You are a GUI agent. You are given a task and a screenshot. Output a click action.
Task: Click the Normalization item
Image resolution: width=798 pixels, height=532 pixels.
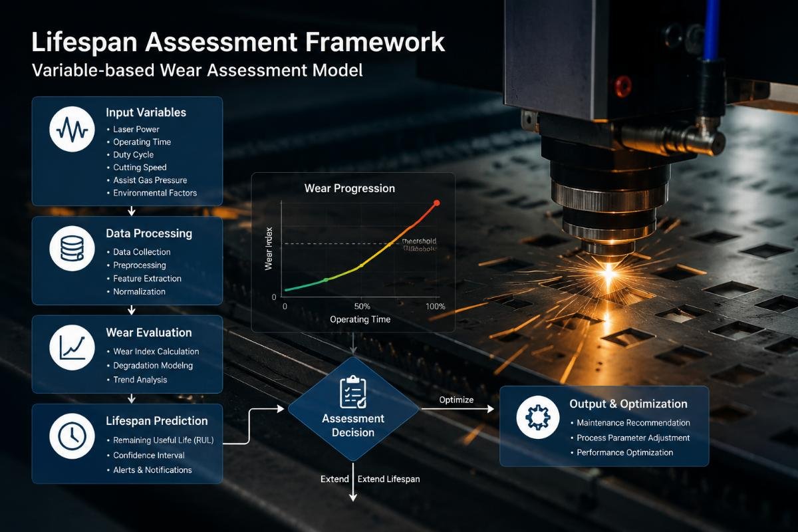(x=139, y=292)
